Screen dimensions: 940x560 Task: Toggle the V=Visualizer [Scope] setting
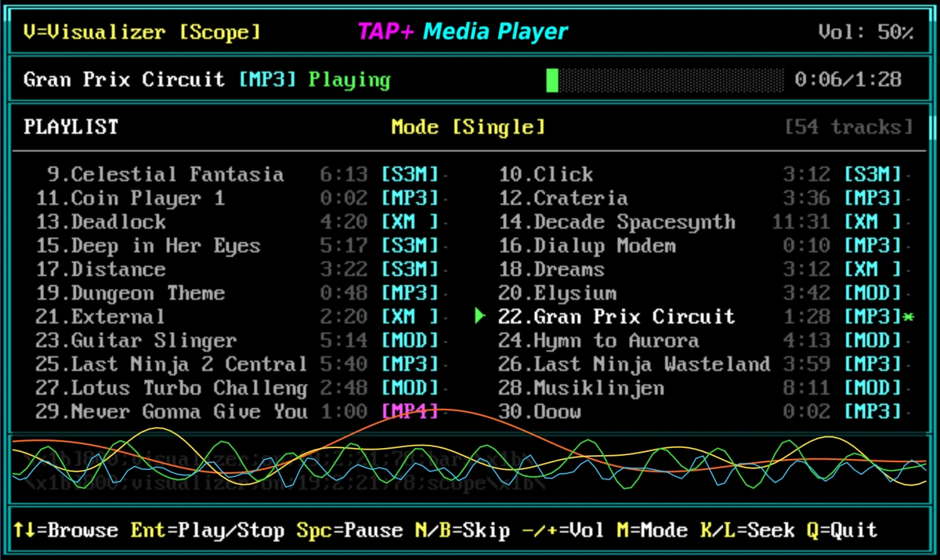(142, 32)
